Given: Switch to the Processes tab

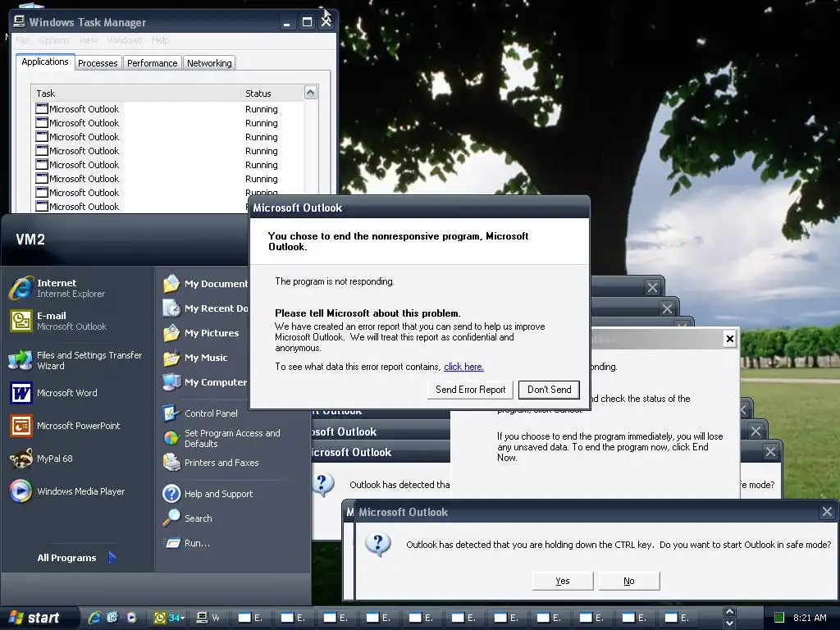Looking at the screenshot, I should [x=98, y=63].
